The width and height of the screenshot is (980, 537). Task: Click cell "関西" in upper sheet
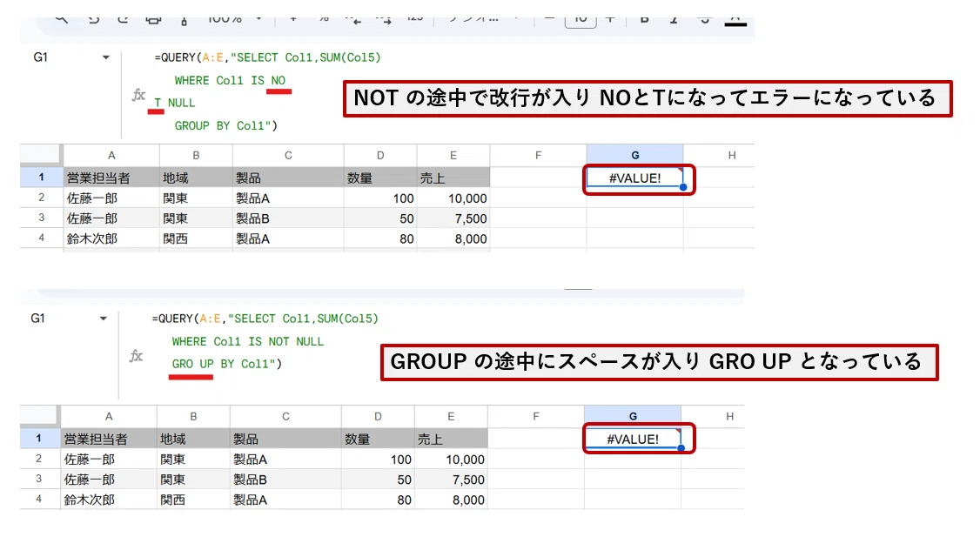pyautogui.click(x=196, y=238)
